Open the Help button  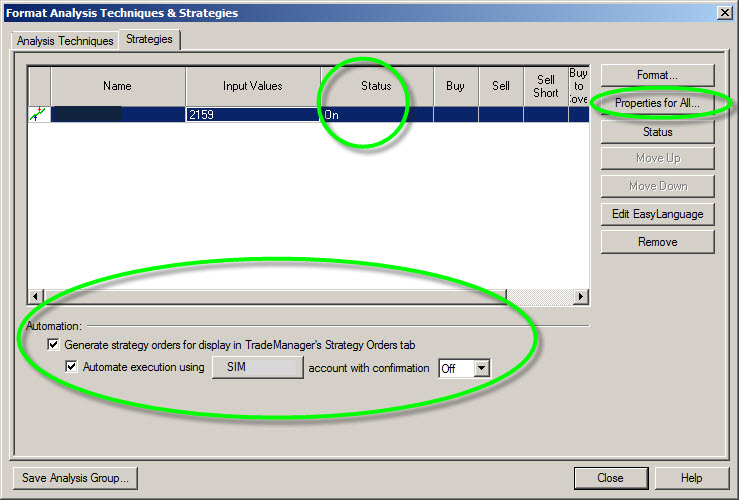click(x=691, y=478)
